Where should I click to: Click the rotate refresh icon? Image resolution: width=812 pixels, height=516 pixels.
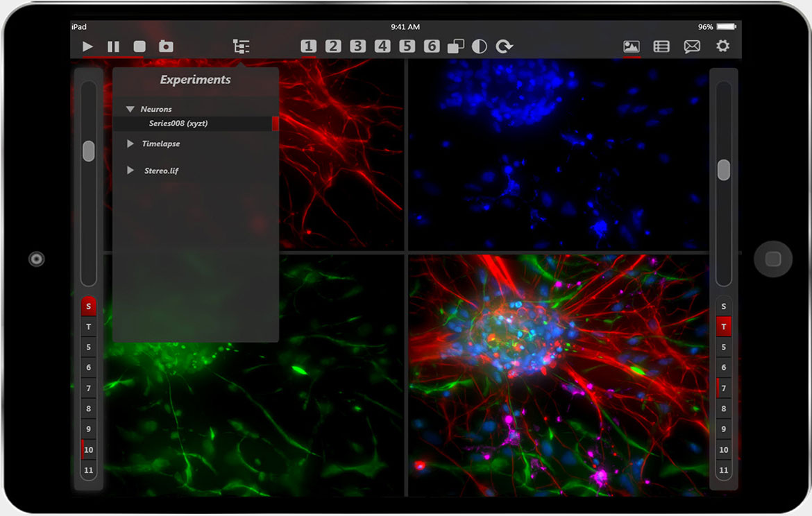click(x=505, y=46)
